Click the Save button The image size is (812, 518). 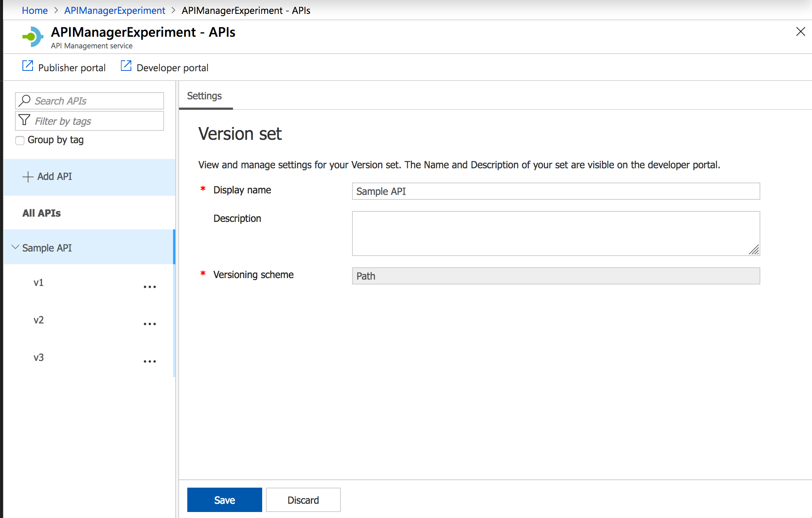click(x=224, y=500)
